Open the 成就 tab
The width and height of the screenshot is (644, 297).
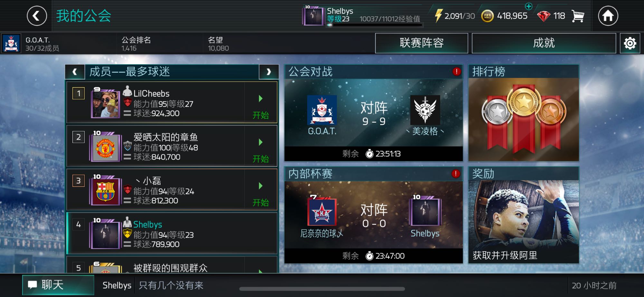point(544,43)
